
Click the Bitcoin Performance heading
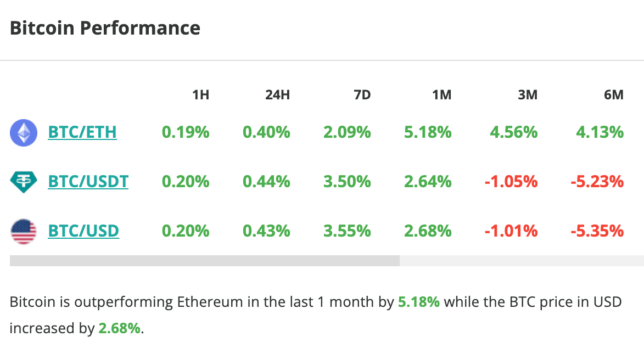click(x=105, y=28)
